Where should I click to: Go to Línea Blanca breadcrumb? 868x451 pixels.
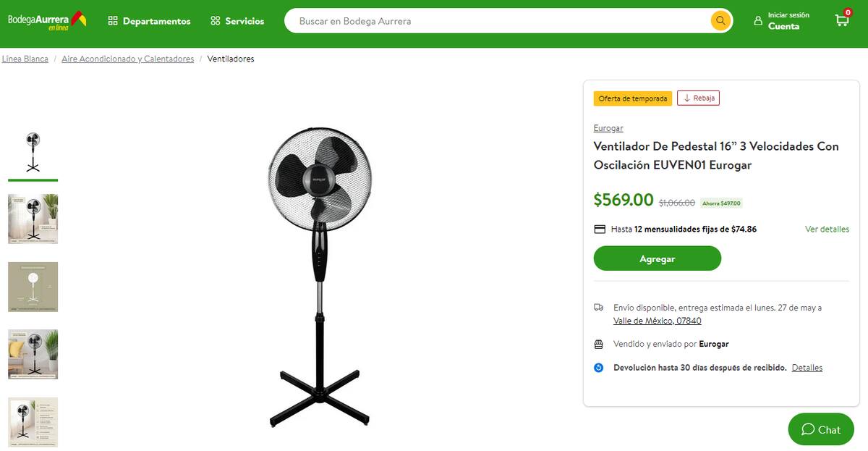[25, 59]
